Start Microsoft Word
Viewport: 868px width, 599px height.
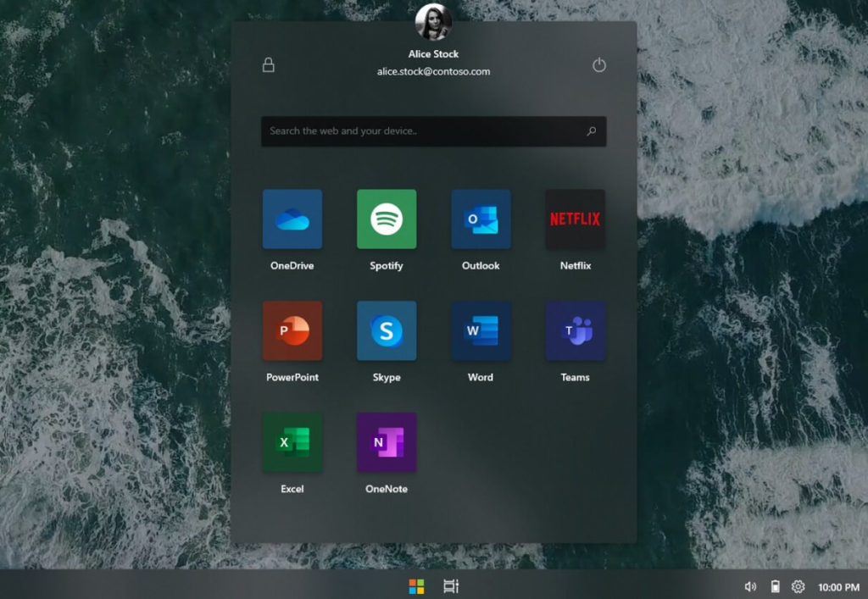480,330
